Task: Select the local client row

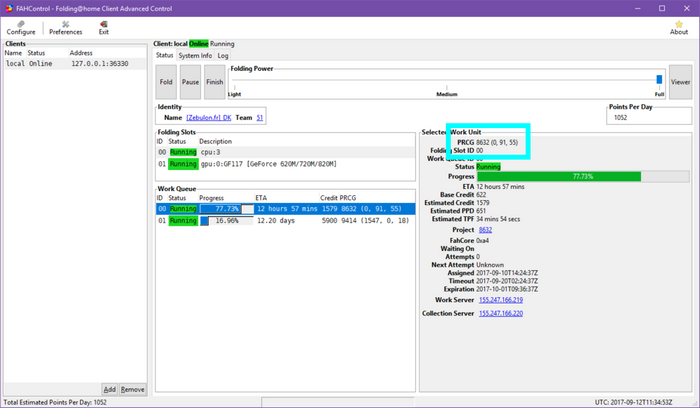Action: pos(75,64)
